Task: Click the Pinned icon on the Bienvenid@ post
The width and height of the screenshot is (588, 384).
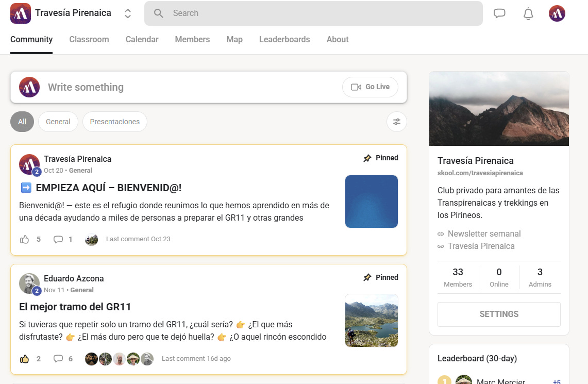Action: click(x=367, y=158)
